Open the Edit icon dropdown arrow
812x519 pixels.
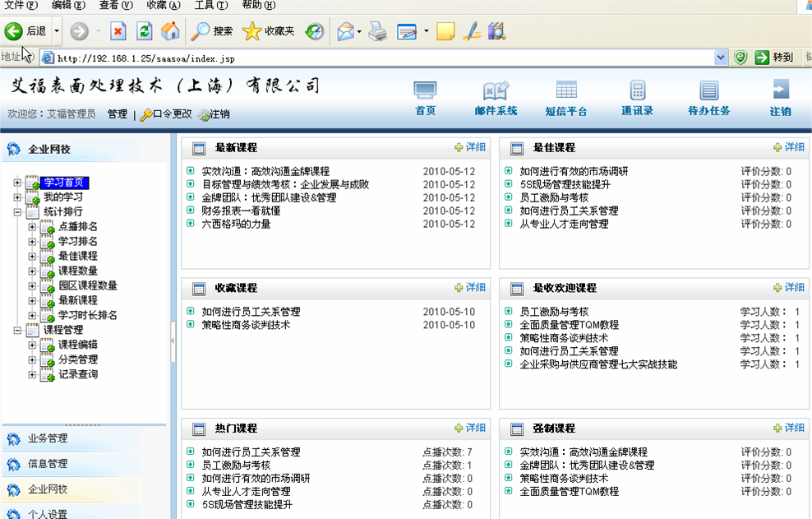click(427, 31)
